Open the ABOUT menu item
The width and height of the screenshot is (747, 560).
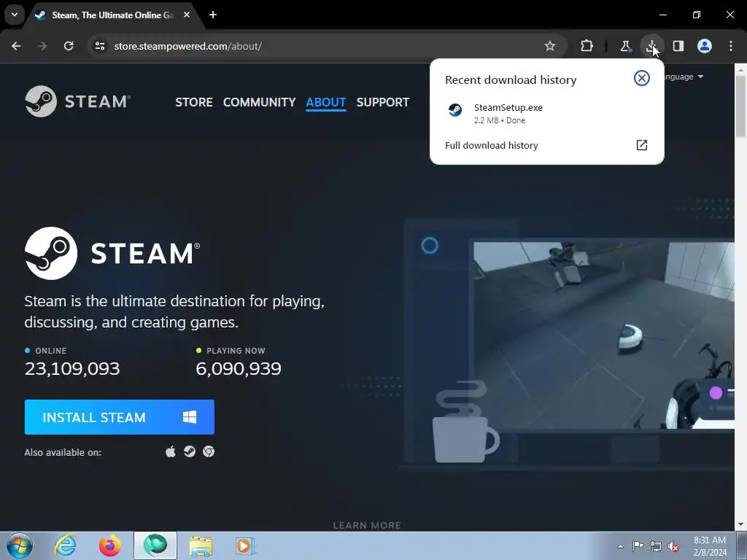pos(326,102)
